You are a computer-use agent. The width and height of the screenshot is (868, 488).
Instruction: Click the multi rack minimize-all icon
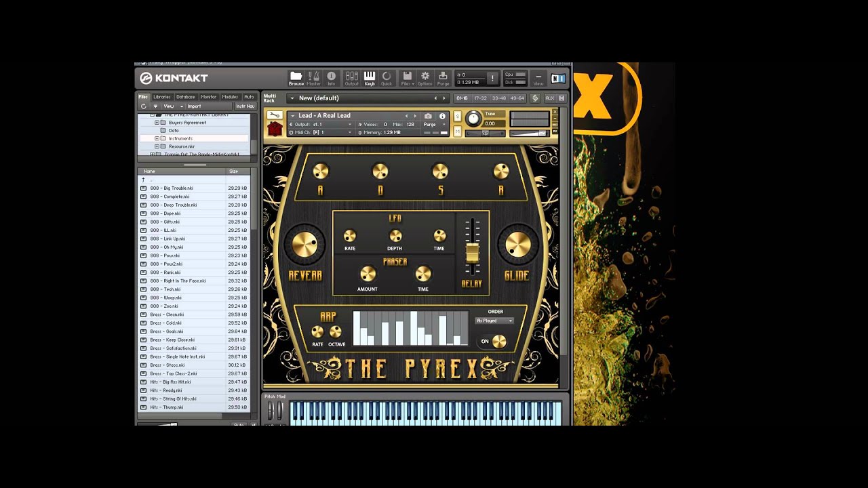tap(535, 98)
